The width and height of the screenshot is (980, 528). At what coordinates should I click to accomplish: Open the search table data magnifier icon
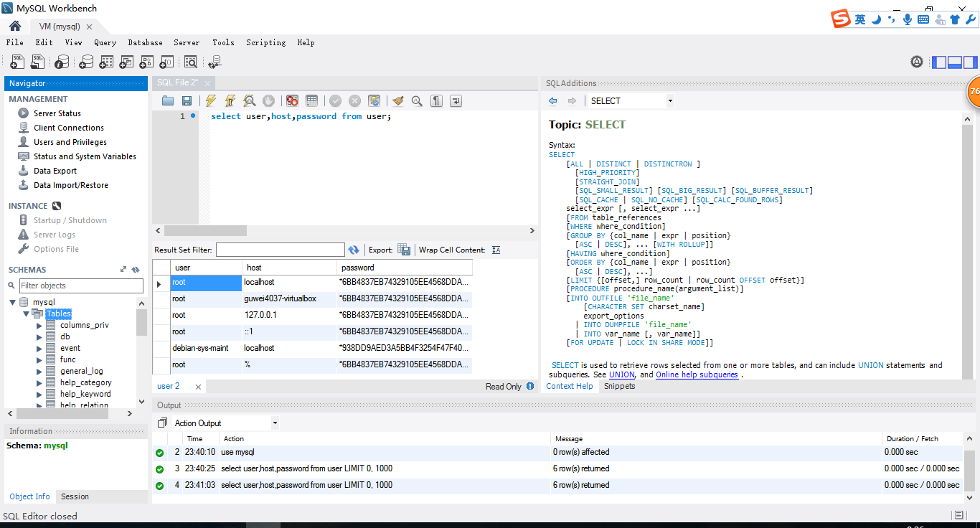pyautogui.click(x=192, y=62)
